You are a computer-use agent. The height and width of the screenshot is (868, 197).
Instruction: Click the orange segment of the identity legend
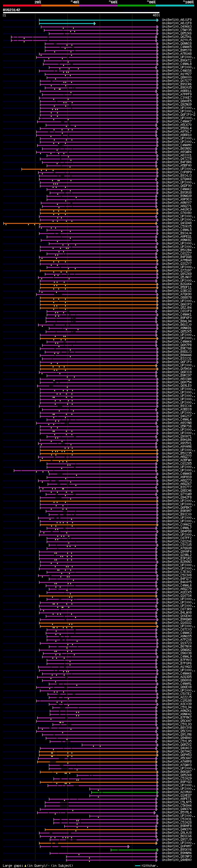[60, 6]
